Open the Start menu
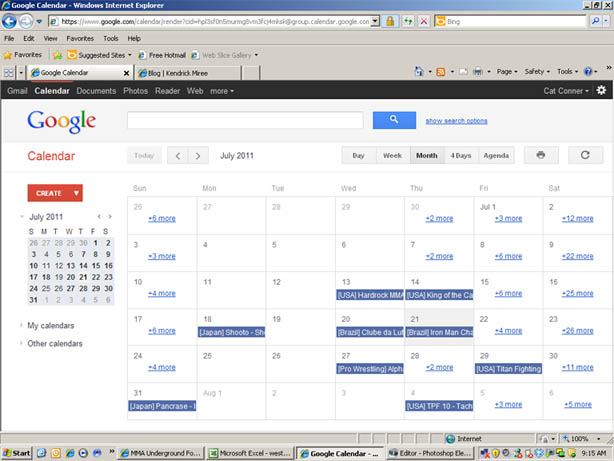Viewport: 614px width, 461px height. coord(16,453)
